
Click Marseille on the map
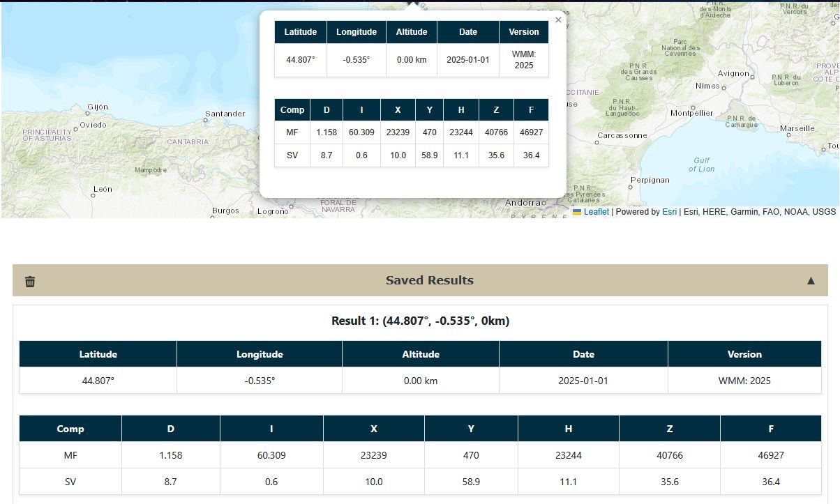click(797, 128)
